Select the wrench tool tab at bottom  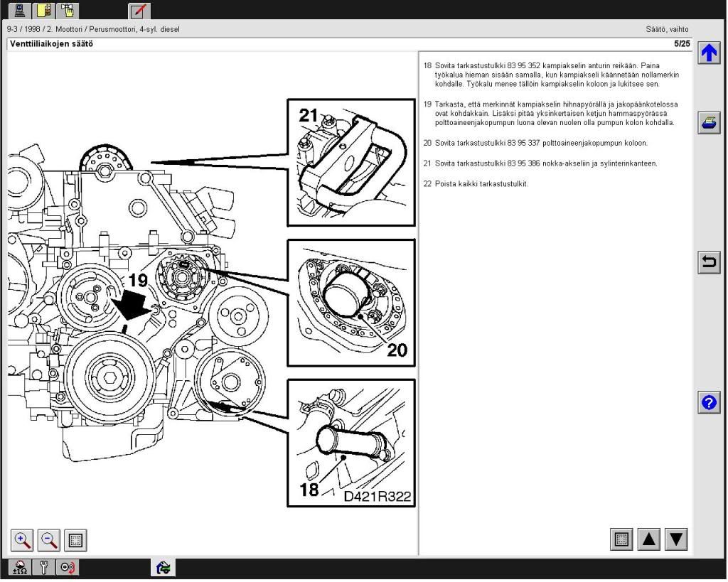coord(45,568)
